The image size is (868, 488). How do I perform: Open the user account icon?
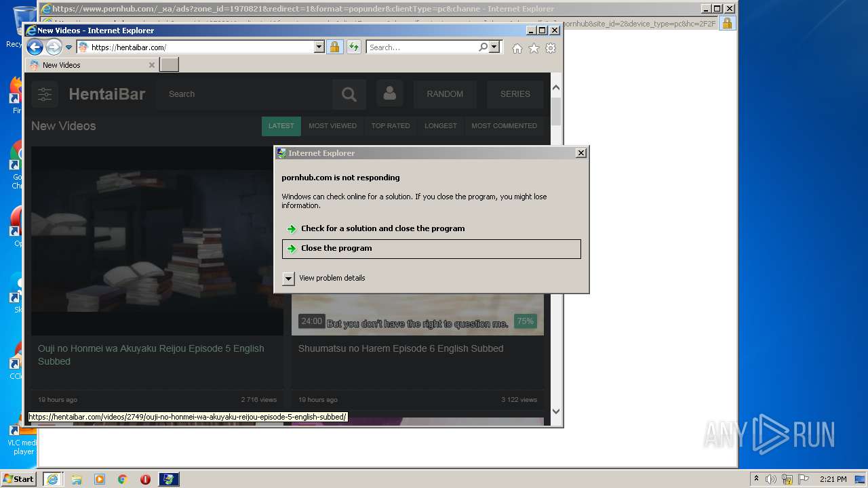pyautogui.click(x=390, y=94)
